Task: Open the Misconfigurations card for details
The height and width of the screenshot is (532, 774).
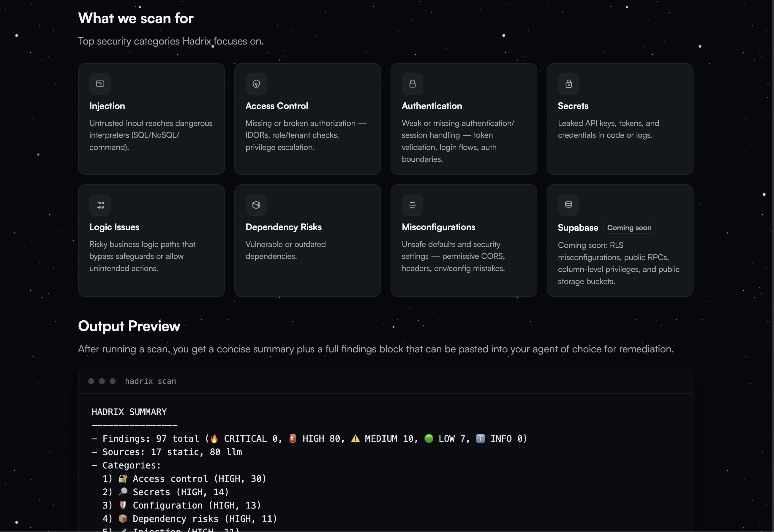Action: (464, 240)
